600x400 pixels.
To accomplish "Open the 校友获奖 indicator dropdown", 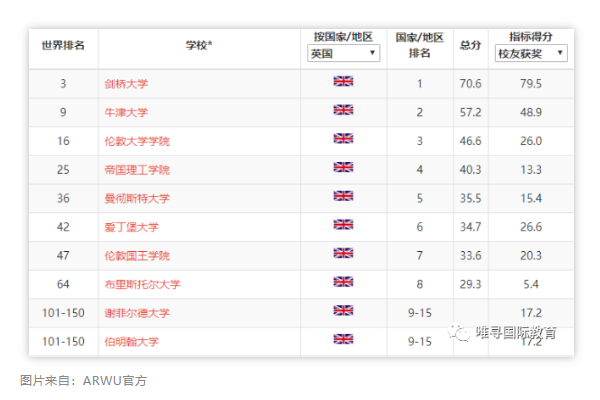I will (x=531, y=53).
